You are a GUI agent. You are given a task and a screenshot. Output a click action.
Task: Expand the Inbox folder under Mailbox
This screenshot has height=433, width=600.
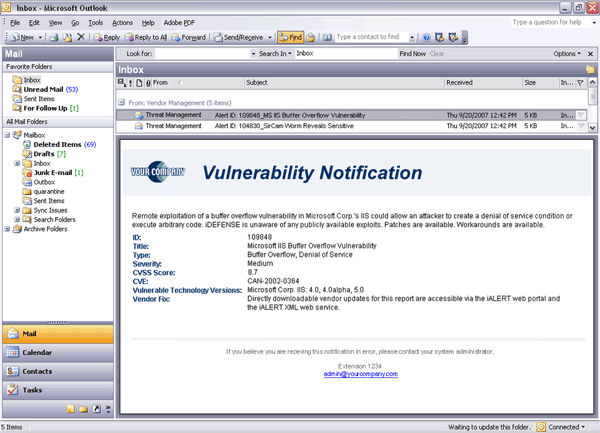[17, 163]
